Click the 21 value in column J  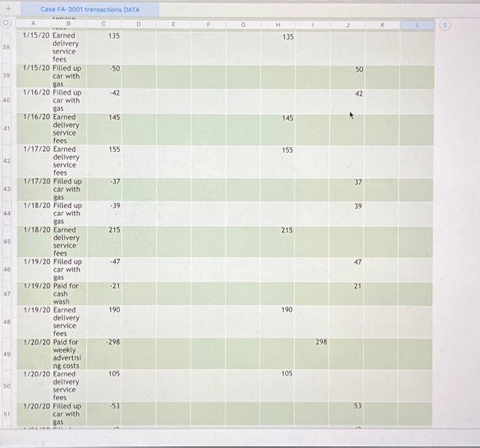point(357,286)
